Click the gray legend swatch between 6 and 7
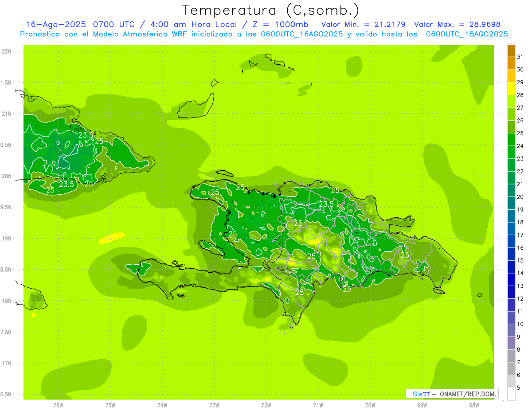This screenshot has width=532, height=411. [511, 368]
